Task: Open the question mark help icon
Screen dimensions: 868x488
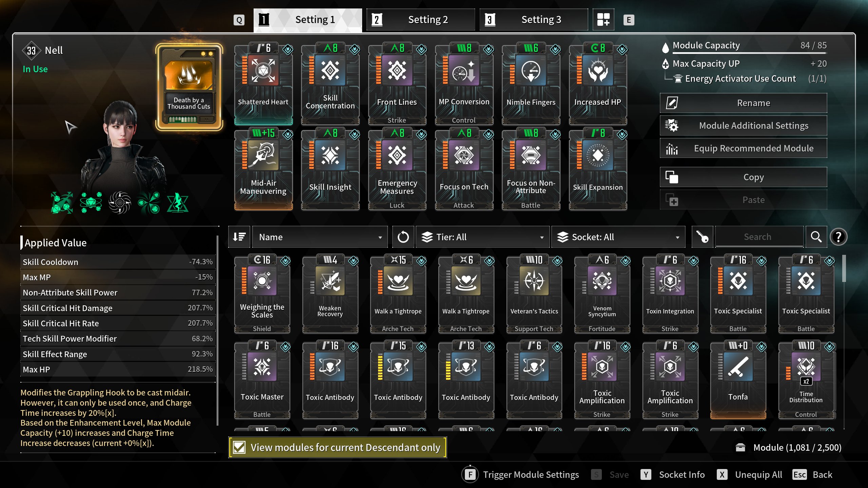Action: [x=839, y=237]
